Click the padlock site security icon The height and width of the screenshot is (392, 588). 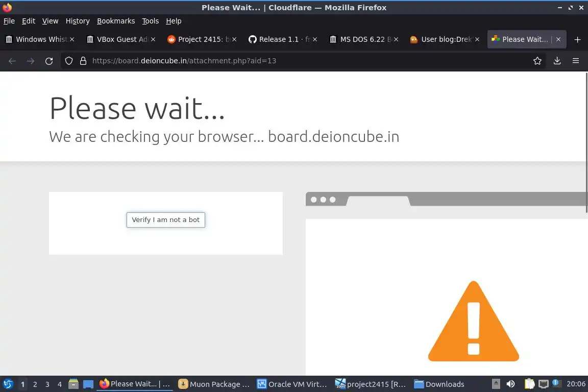[x=83, y=61]
